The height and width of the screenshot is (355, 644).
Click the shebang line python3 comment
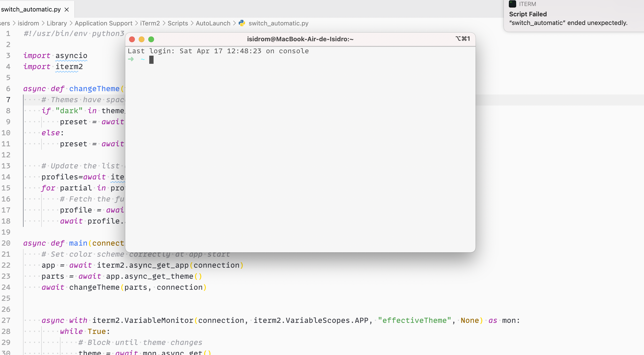click(74, 34)
